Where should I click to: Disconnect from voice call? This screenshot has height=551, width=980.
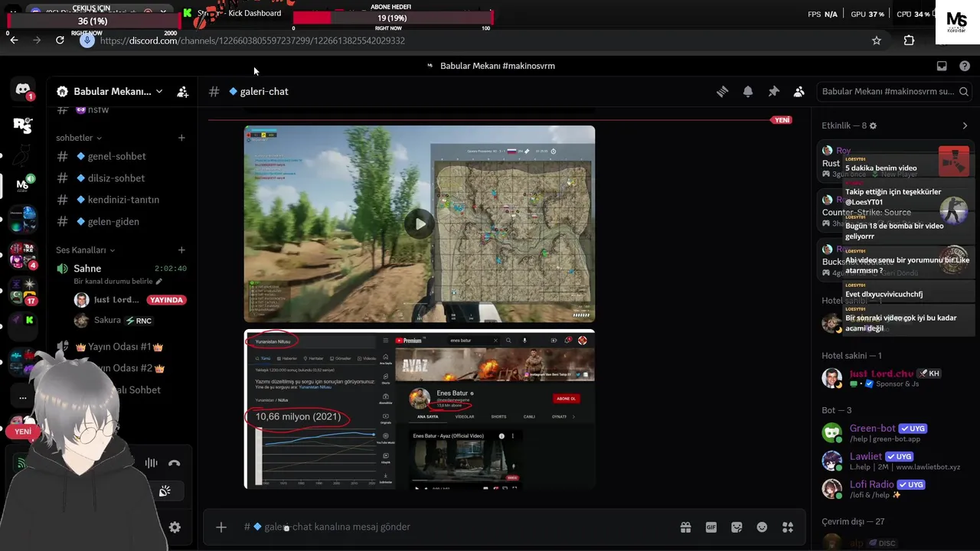(x=175, y=463)
